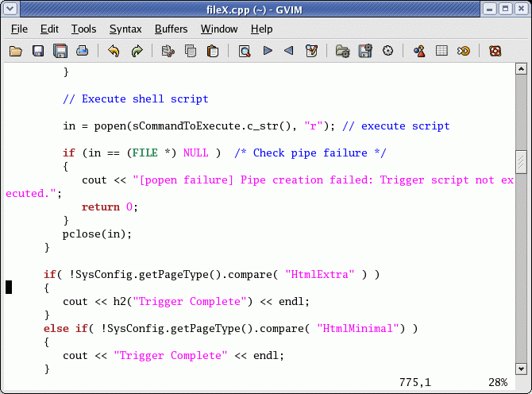Click the Print icon

pos(83,52)
